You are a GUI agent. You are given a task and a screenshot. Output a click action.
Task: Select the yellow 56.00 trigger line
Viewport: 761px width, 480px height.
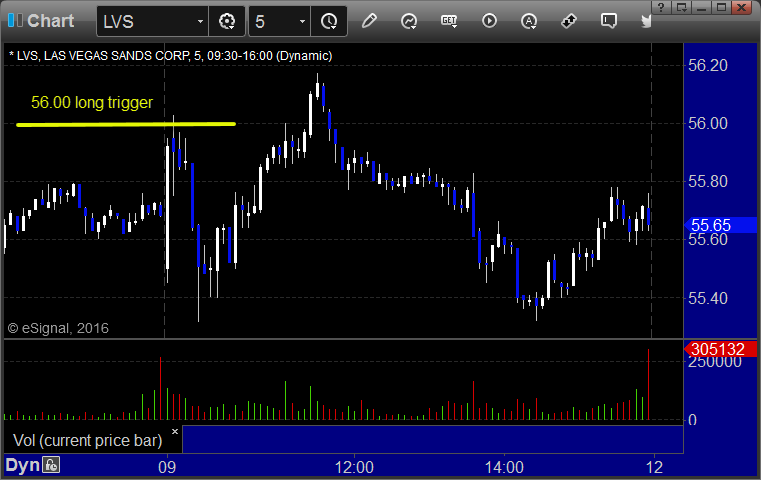pos(126,125)
